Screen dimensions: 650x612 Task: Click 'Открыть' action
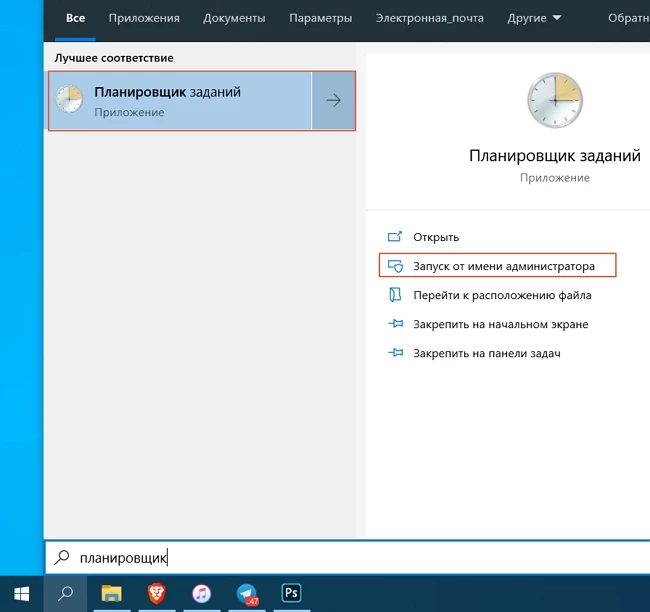click(436, 237)
